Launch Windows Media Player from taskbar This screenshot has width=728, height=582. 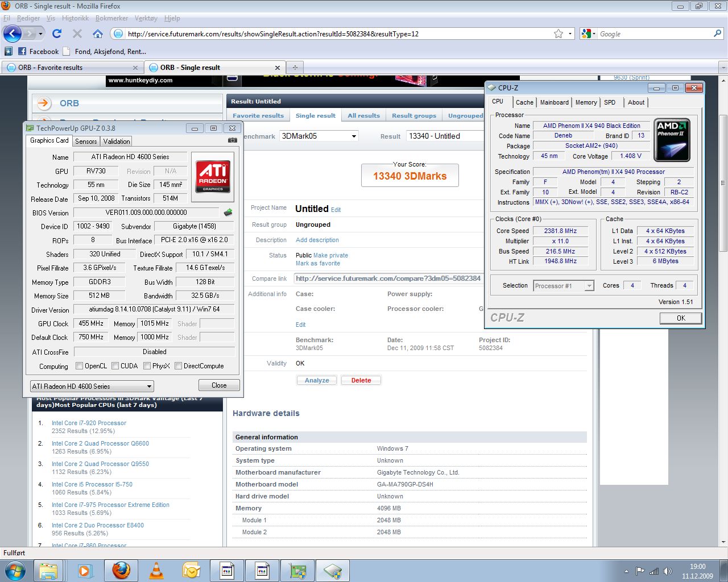click(x=85, y=571)
